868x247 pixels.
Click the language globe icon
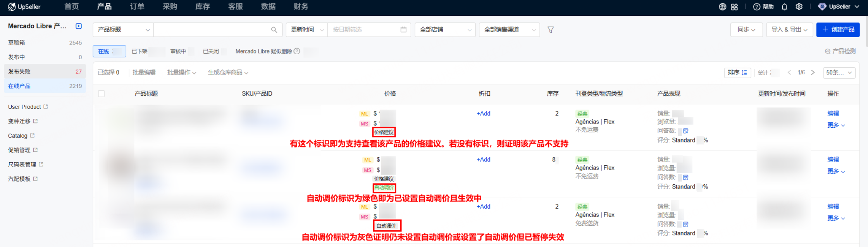coord(722,7)
